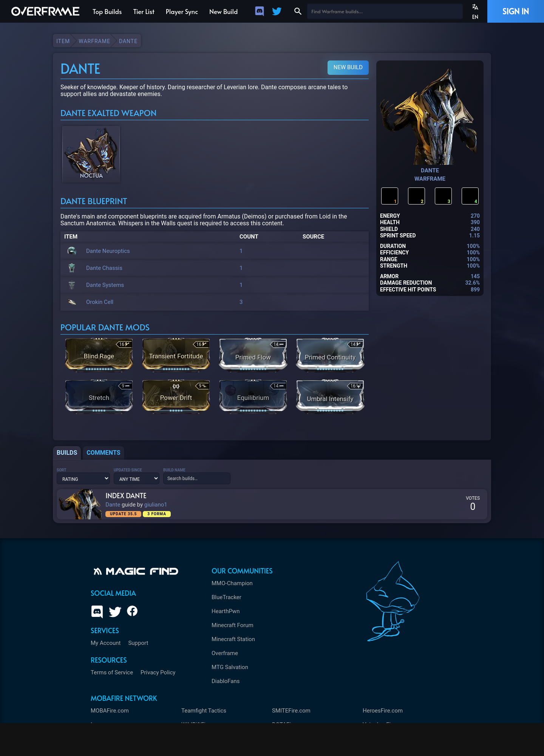This screenshot has width=544, height=756.
Task: Click the footer Facebook social icon
Action: tap(132, 611)
